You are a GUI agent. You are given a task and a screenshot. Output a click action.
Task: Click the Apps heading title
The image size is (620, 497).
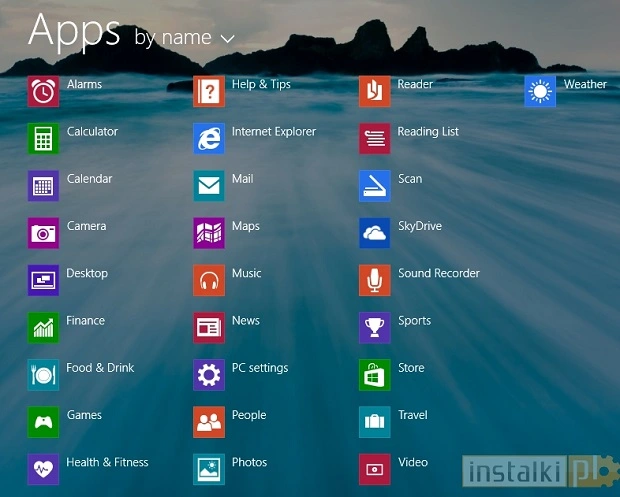click(73, 30)
